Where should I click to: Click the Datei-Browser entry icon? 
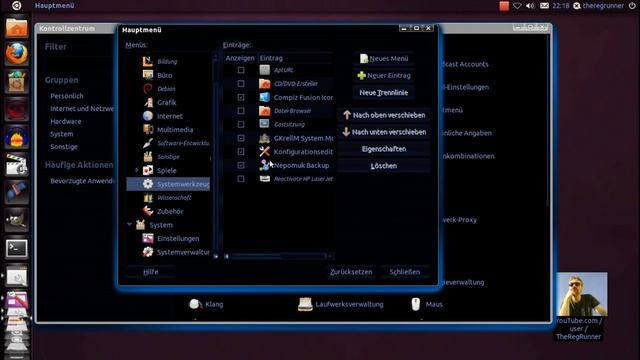[x=264, y=111]
